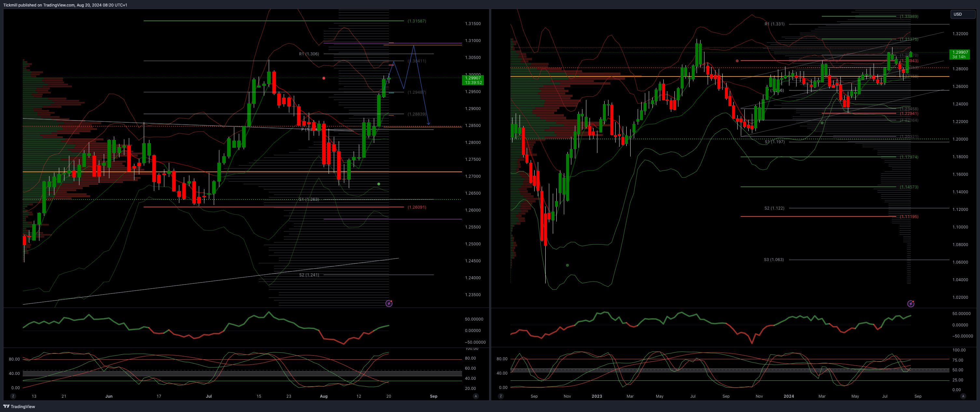The height and width of the screenshot is (412, 980).
Task: Click the S2 (1.241) pivot label
Action: pos(309,275)
